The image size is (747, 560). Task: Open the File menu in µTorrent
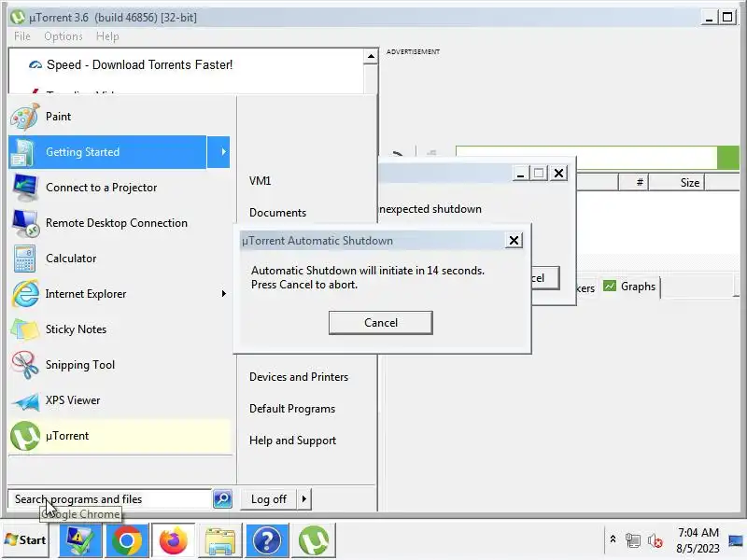point(21,36)
